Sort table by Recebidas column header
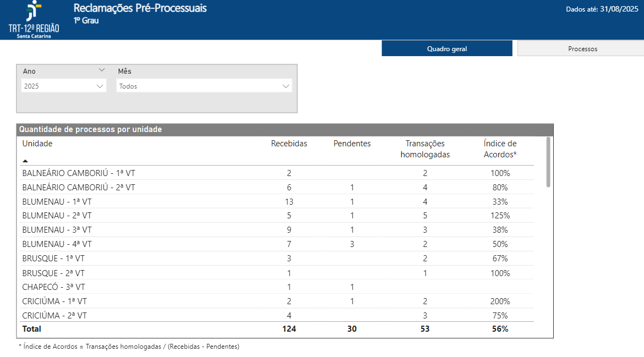Image resolution: width=644 pixels, height=357 pixels. [x=289, y=144]
